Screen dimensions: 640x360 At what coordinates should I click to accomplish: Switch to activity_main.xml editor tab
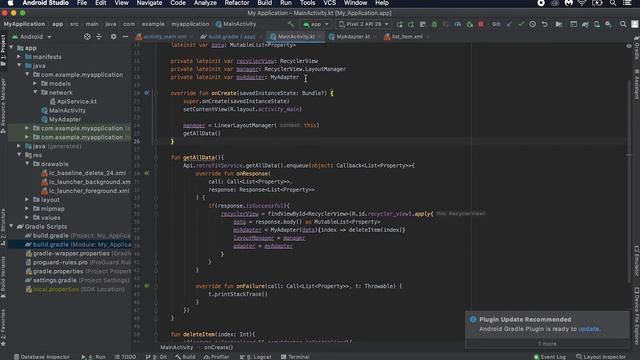[164, 37]
